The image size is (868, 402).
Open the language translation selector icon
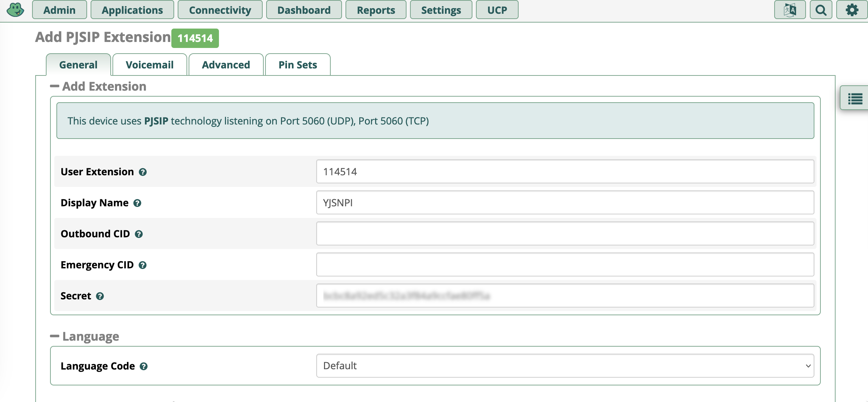coord(790,10)
